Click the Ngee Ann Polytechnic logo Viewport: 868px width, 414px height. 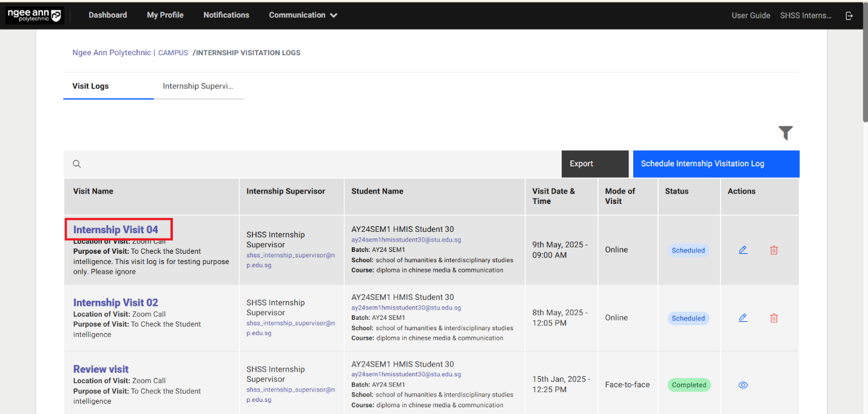click(x=35, y=15)
